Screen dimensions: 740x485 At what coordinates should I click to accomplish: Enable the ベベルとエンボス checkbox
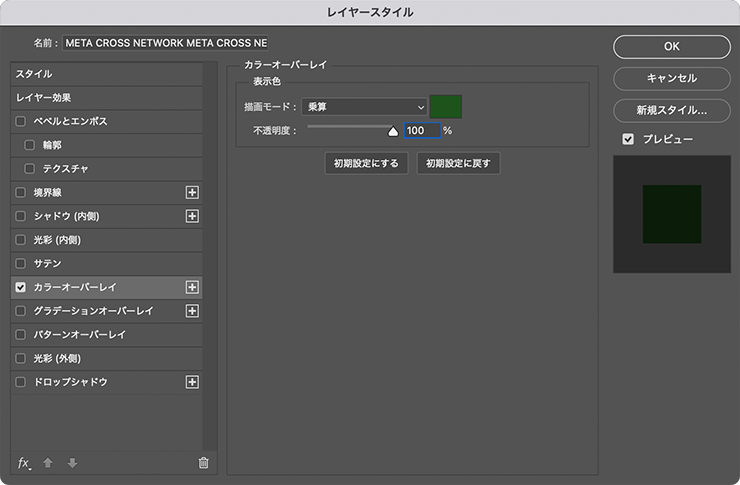click(21, 121)
